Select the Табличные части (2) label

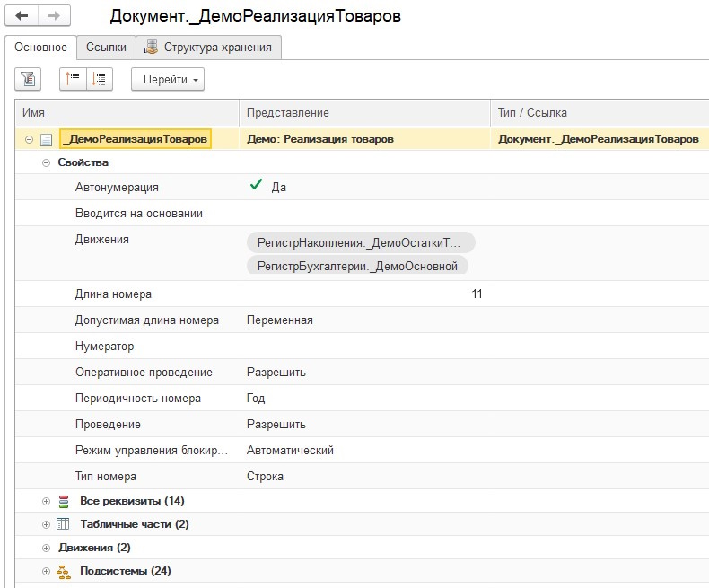click(x=135, y=524)
